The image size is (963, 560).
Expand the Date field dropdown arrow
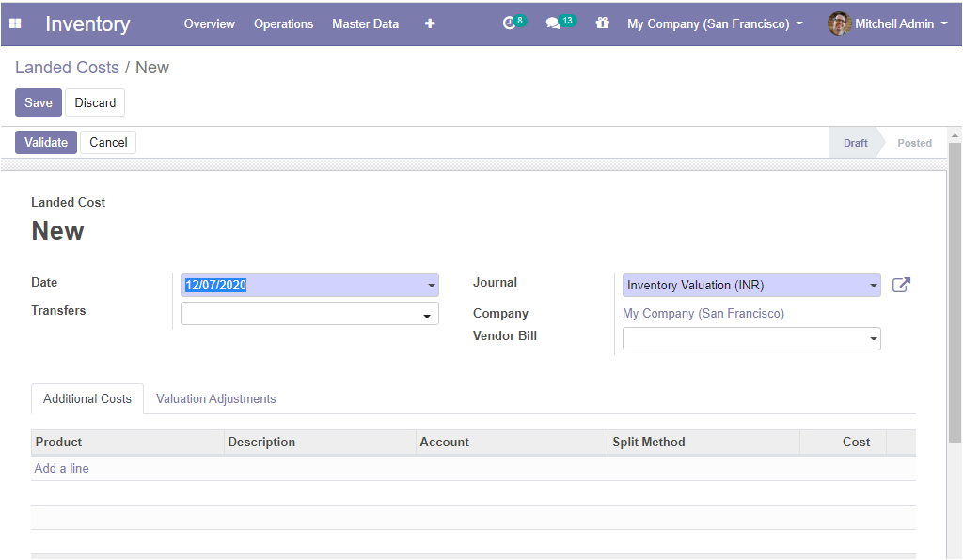(432, 286)
